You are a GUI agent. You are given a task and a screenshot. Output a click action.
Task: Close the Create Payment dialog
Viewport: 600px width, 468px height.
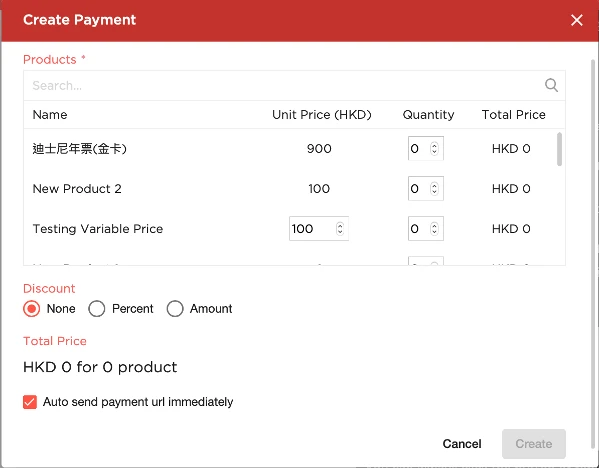tap(577, 20)
